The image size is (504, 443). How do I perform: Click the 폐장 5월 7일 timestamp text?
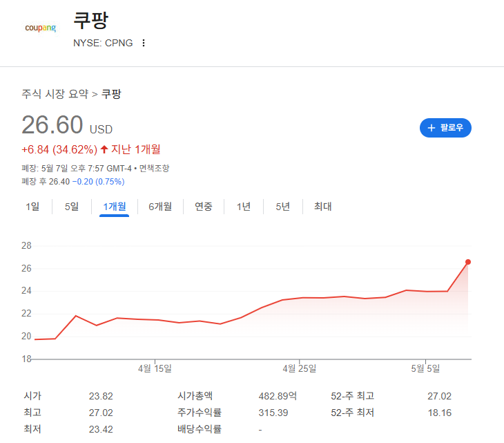(77, 168)
